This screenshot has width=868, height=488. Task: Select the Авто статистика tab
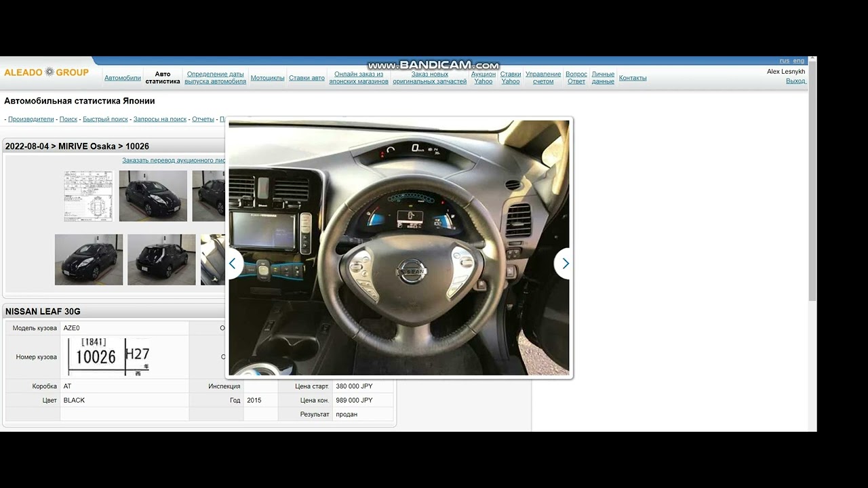coord(163,78)
